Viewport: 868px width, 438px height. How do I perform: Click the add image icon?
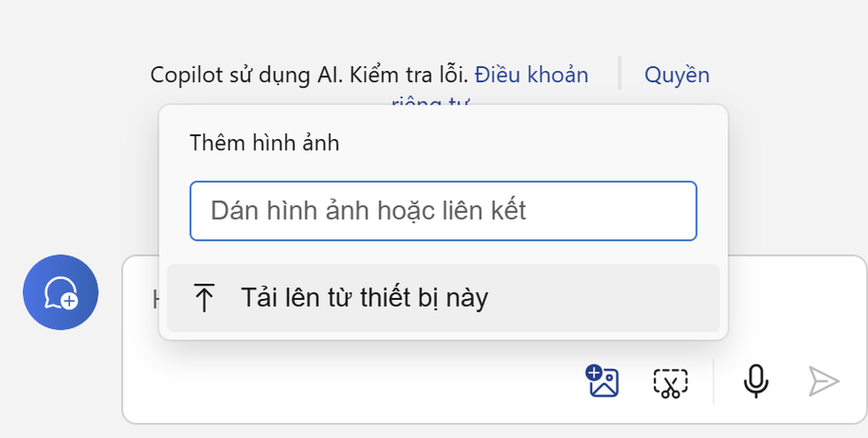click(602, 381)
